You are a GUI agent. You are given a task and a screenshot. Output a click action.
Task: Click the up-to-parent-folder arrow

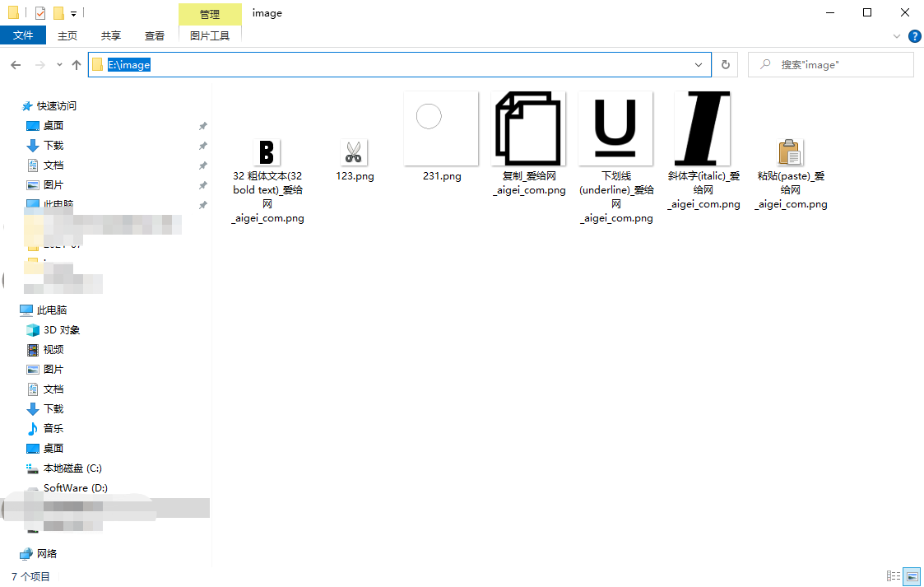pos(76,64)
